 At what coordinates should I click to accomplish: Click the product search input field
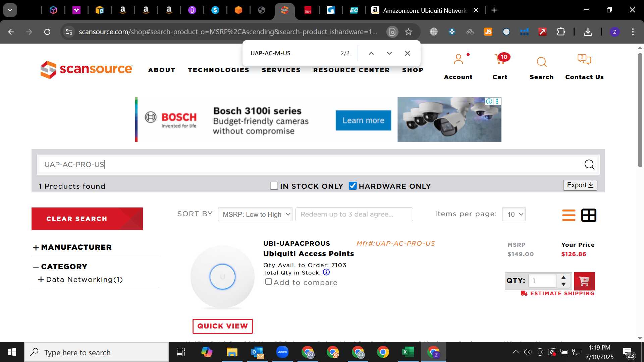pyautogui.click(x=310, y=165)
